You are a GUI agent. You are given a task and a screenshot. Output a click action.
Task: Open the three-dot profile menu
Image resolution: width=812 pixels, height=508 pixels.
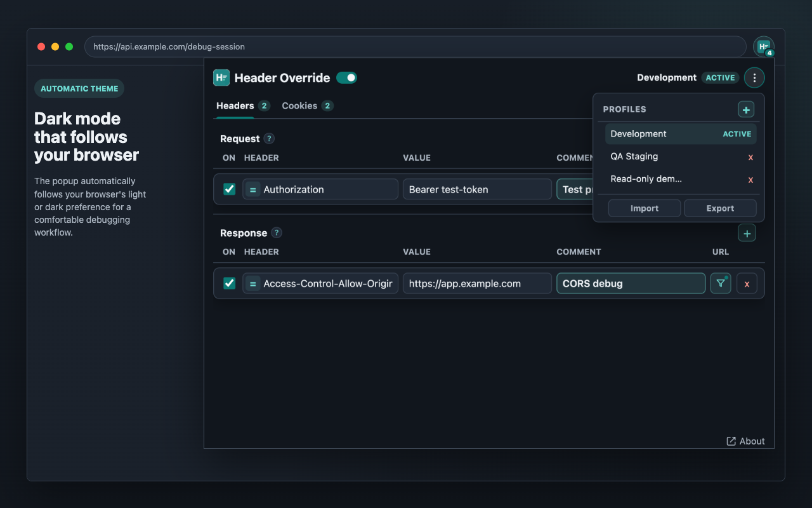point(754,77)
